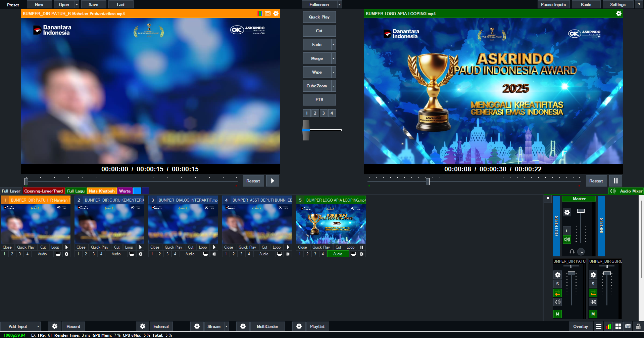
Task: Open External output settings gear
Action: tap(143, 326)
